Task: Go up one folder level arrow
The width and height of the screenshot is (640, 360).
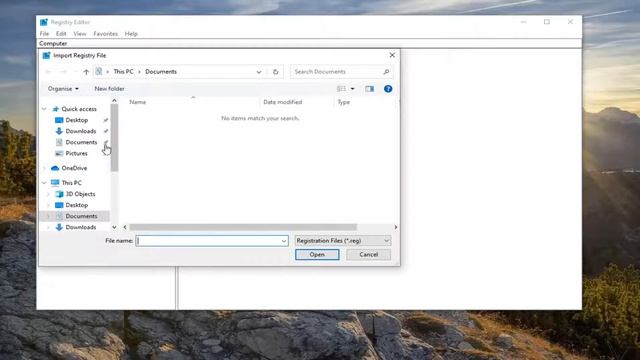Action: click(86, 72)
